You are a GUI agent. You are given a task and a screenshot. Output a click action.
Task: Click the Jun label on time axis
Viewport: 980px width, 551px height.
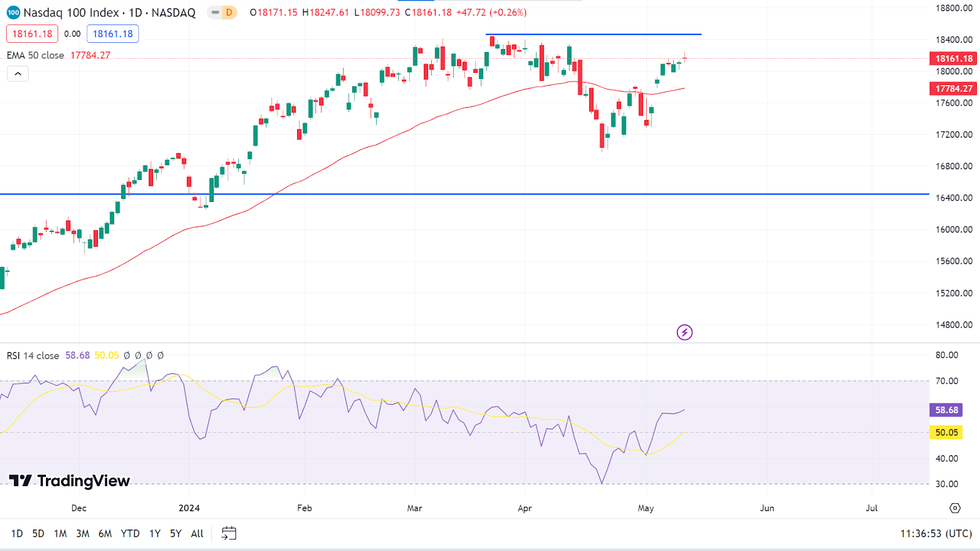click(767, 508)
